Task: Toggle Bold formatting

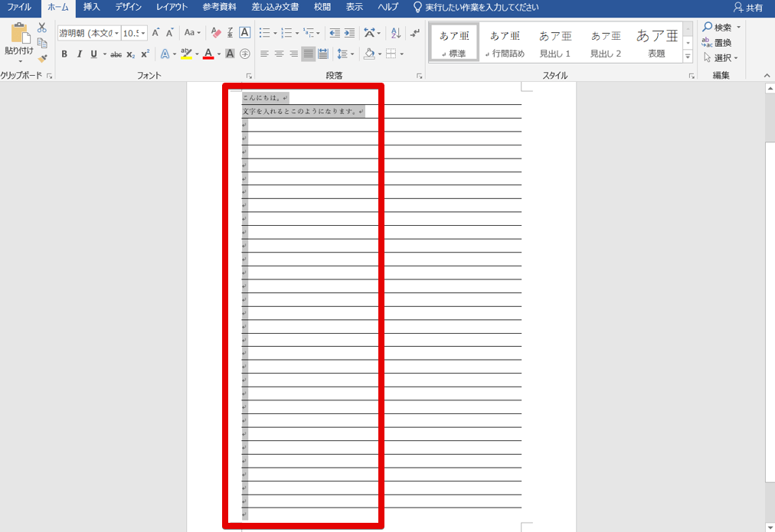Action: (x=64, y=54)
